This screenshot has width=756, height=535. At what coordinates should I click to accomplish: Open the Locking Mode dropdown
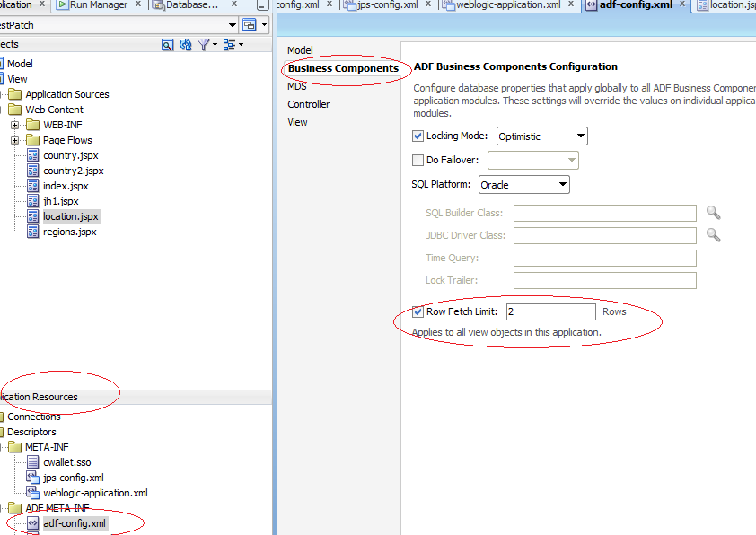tap(580, 136)
